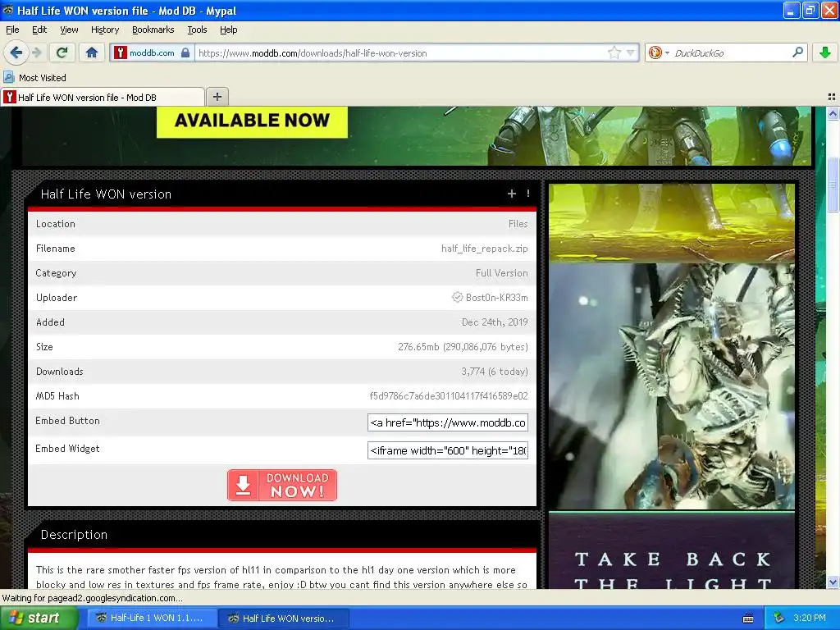Click the keyboard icon in system tray

[x=748, y=619]
